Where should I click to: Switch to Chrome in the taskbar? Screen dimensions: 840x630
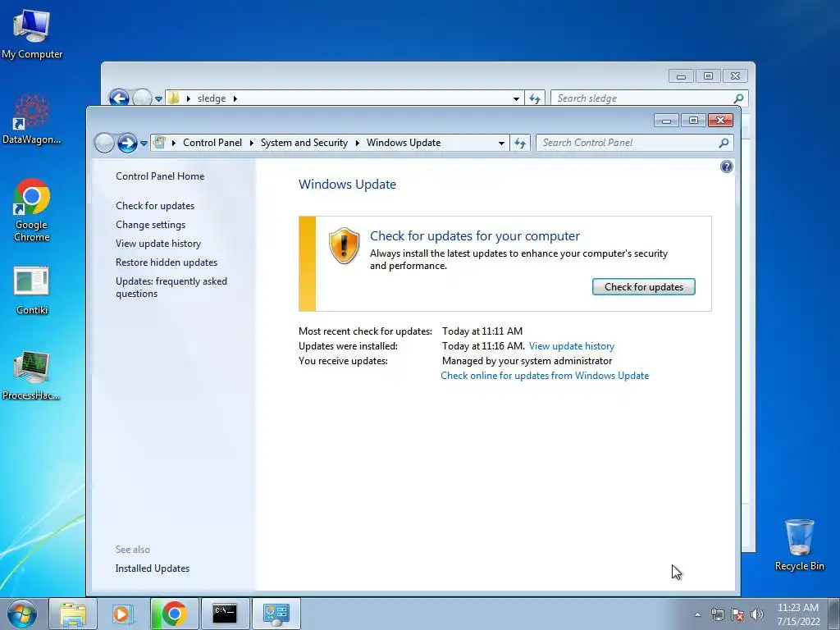coord(174,614)
